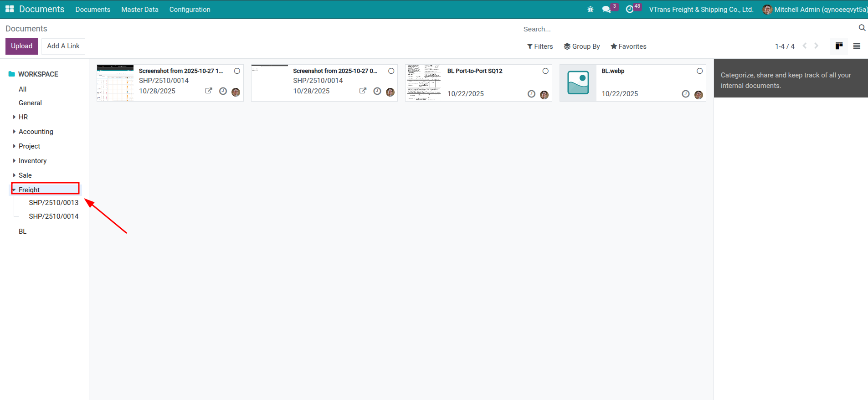This screenshot has width=868, height=400.
Task: Open the Group By dropdown
Action: (x=582, y=46)
